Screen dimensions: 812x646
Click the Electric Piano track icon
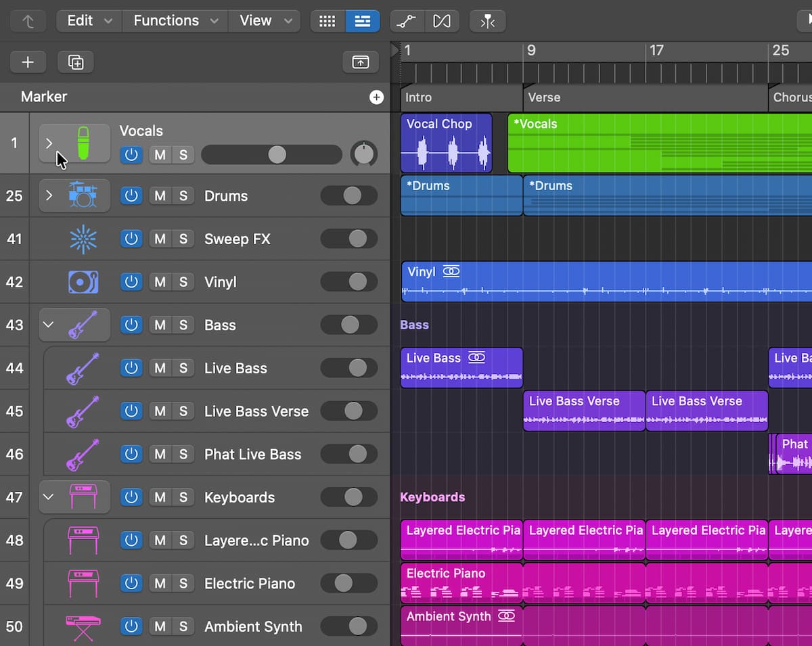pyautogui.click(x=83, y=583)
